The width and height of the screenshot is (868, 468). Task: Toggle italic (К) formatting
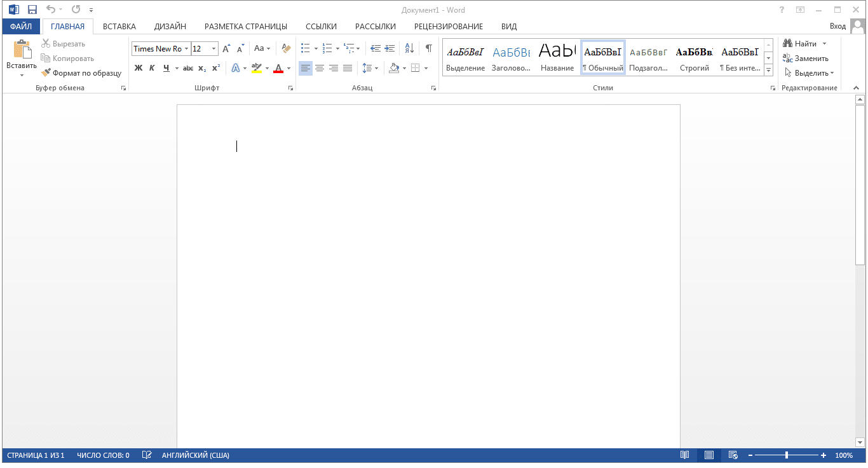[x=152, y=68]
